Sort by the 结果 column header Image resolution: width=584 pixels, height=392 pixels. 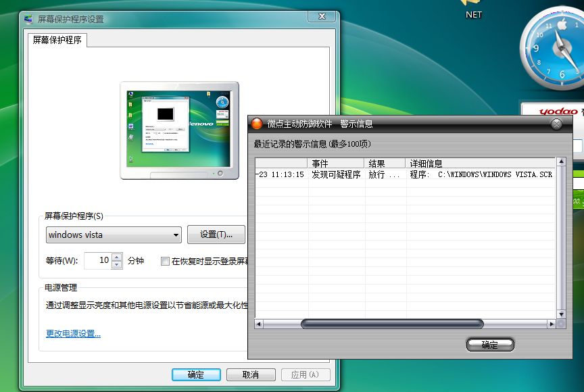(385, 164)
